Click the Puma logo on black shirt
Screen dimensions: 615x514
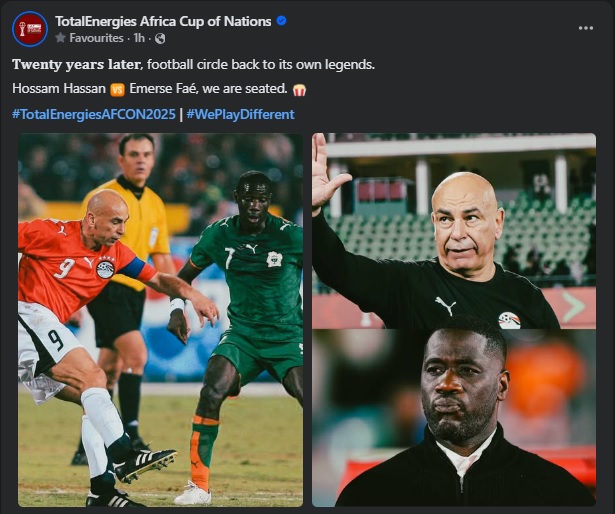pyautogui.click(x=446, y=305)
